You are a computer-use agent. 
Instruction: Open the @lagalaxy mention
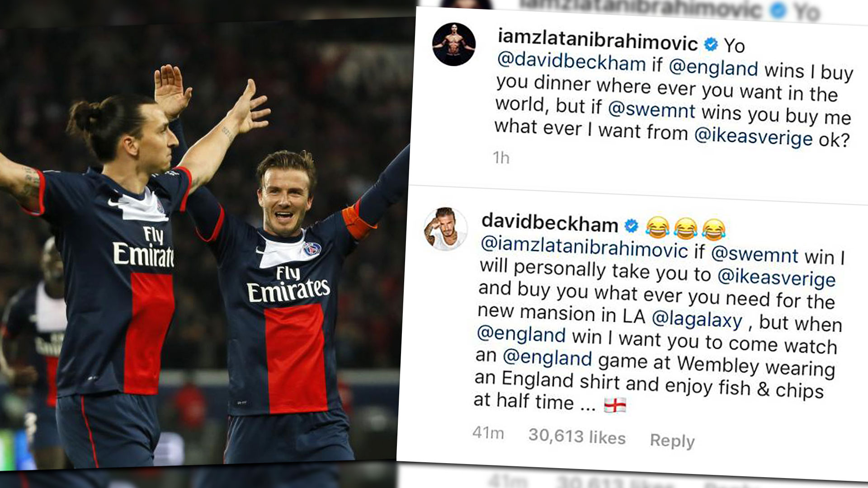click(x=697, y=319)
